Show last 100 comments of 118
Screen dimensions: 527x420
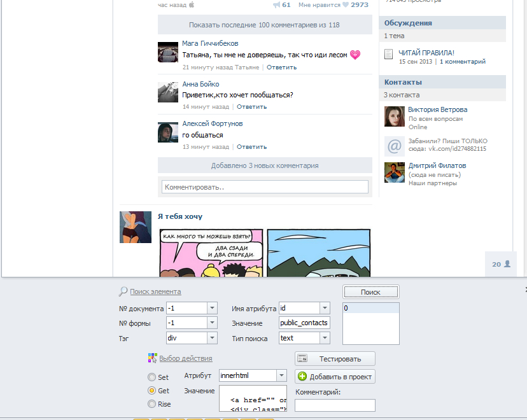pos(265,25)
